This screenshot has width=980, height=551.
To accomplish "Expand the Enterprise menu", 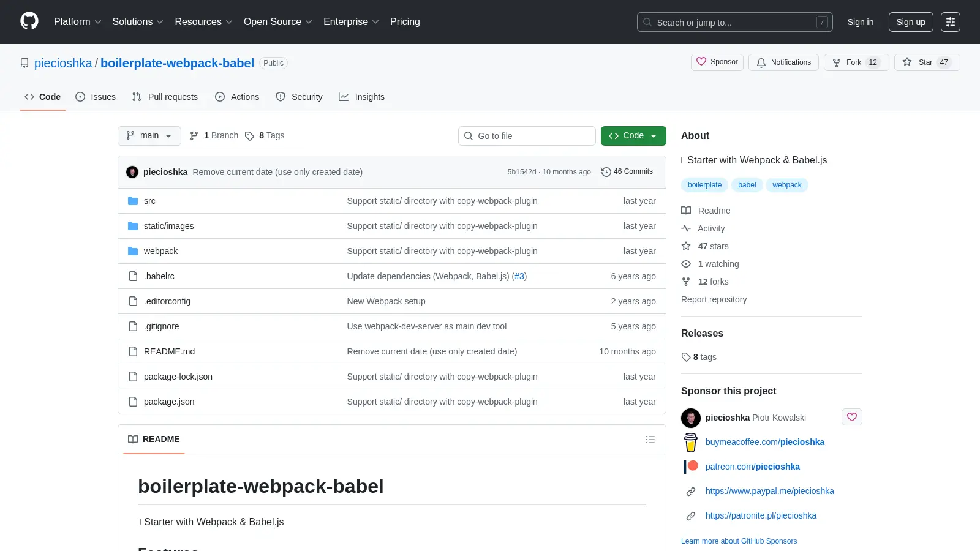I will pos(351,22).
